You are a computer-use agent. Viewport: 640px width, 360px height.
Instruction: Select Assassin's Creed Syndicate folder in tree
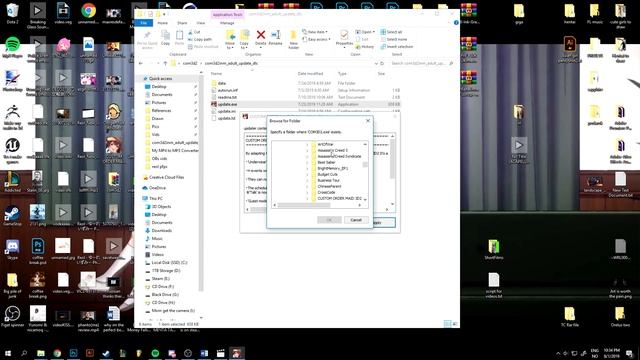(339, 156)
